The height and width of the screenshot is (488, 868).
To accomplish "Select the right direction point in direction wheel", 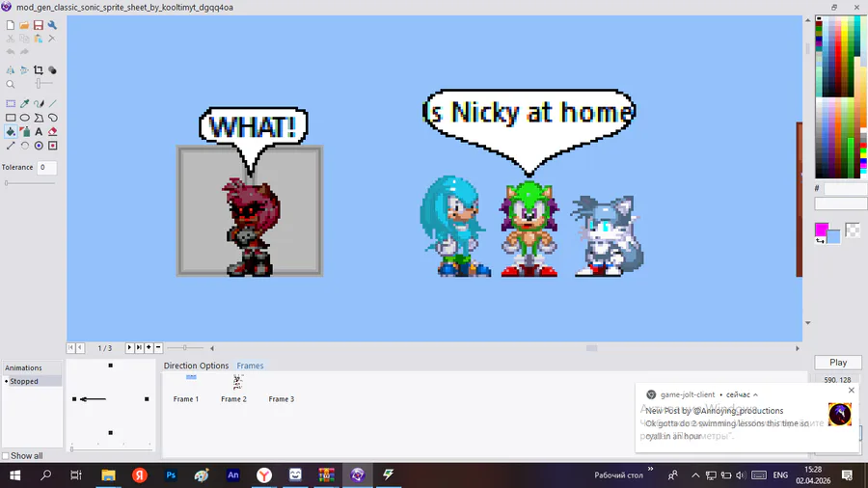I will [x=147, y=399].
